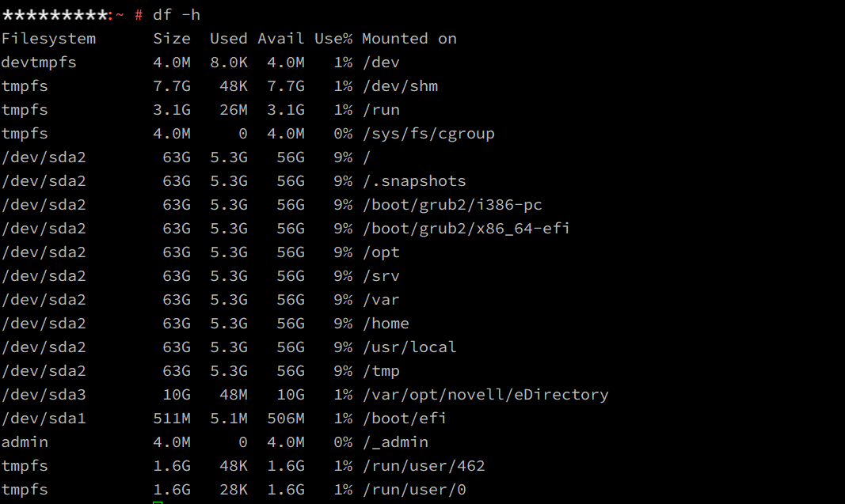Click the /run/user/462 mount path
This screenshot has height=504, width=845.
[424, 466]
